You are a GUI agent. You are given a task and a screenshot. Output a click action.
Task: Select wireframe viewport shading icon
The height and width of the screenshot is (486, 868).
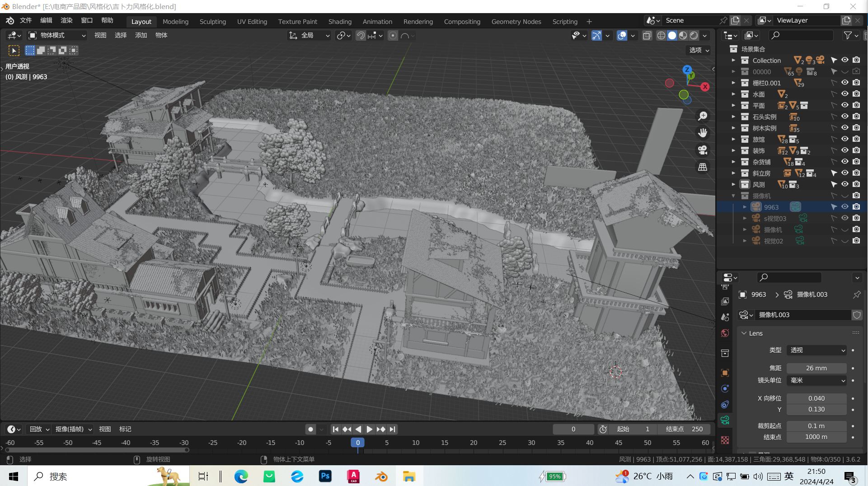(661, 36)
